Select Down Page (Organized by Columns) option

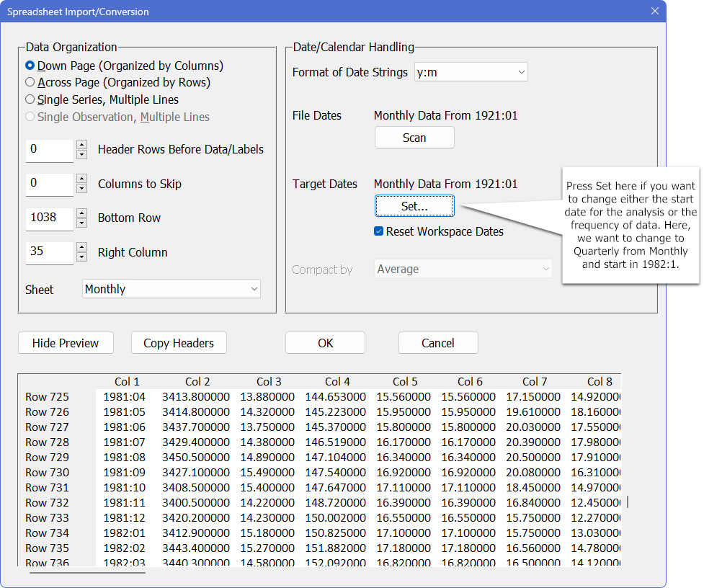point(125,66)
